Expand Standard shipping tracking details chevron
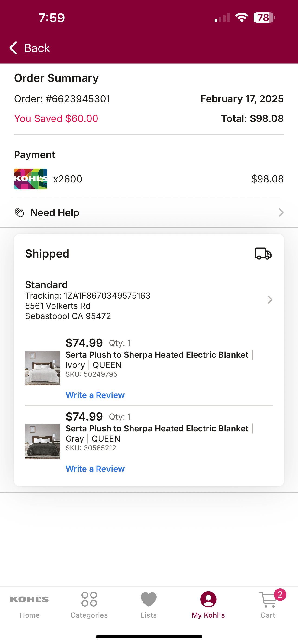298x644 pixels. 270,300
